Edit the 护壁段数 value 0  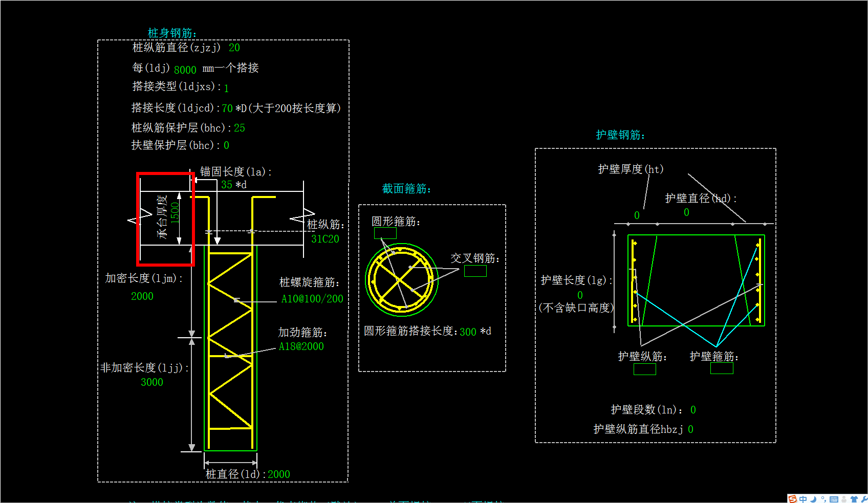tap(693, 410)
